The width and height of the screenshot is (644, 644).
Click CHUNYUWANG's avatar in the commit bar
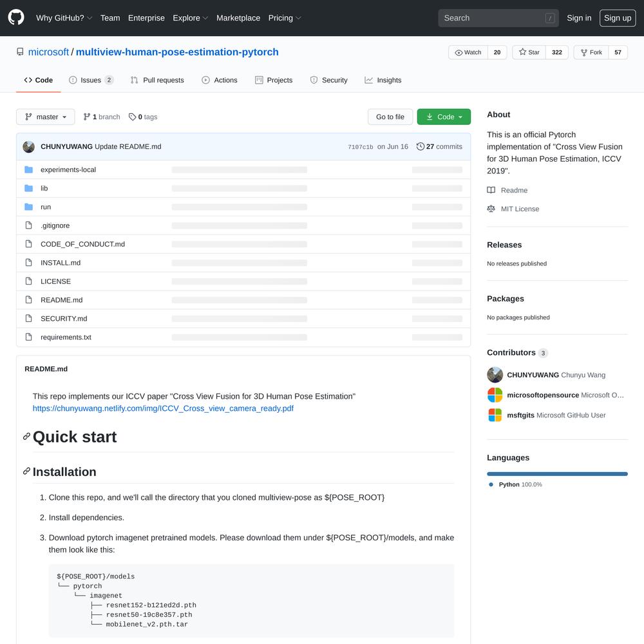29,147
